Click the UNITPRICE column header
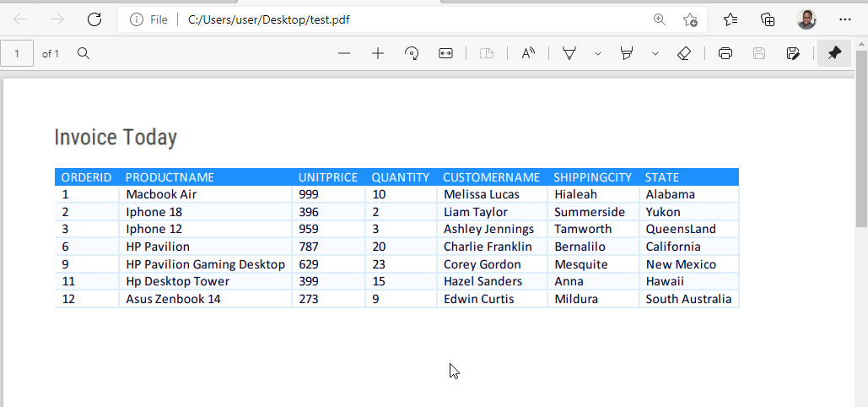 [328, 177]
